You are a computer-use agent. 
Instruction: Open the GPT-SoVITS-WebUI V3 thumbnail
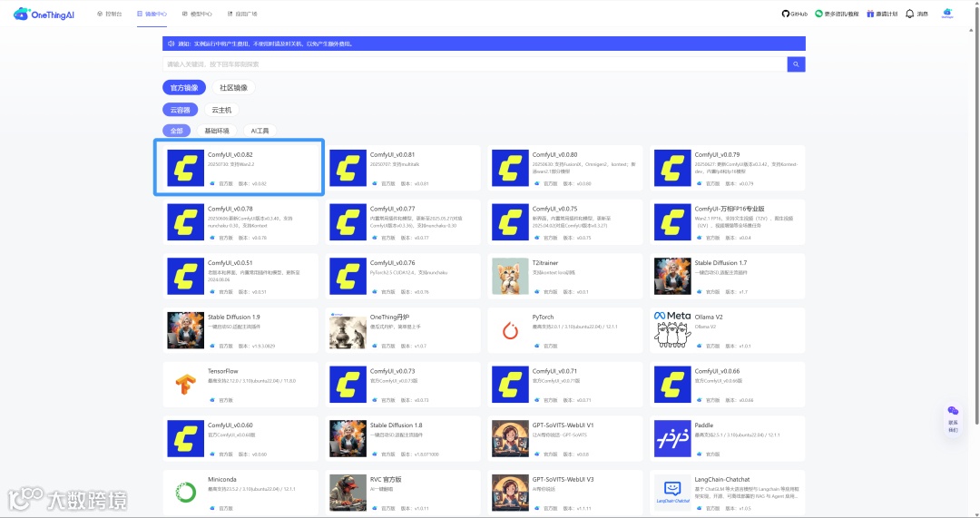(x=511, y=493)
